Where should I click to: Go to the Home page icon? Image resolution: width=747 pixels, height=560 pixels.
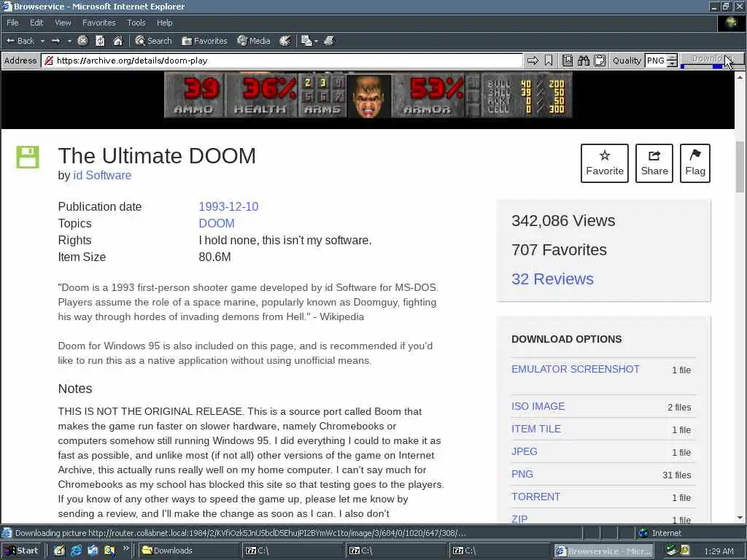pyautogui.click(x=117, y=41)
